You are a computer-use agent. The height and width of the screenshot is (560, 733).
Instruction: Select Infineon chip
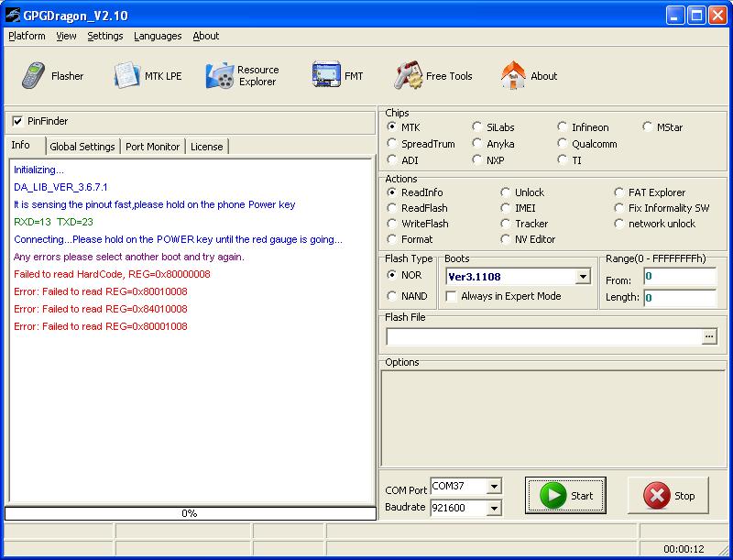[562, 127]
